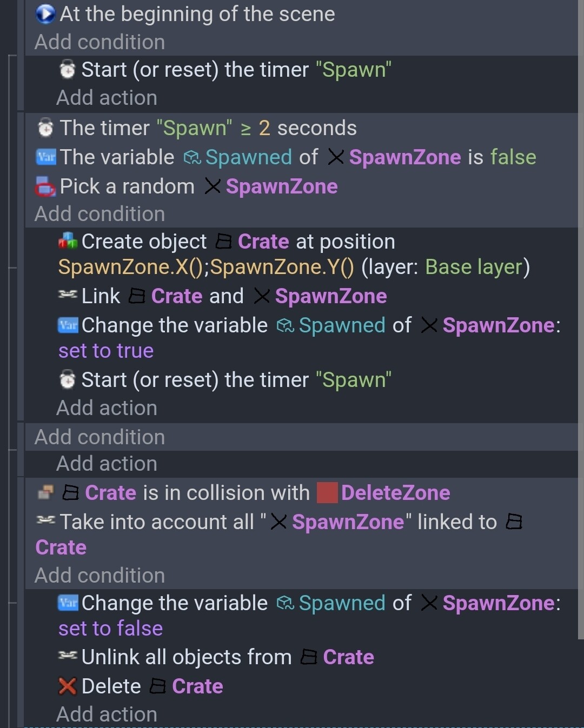Viewport: 584px width, 728px height.
Task: Click the clock icon of the first Start timer action
Action: tap(67, 70)
